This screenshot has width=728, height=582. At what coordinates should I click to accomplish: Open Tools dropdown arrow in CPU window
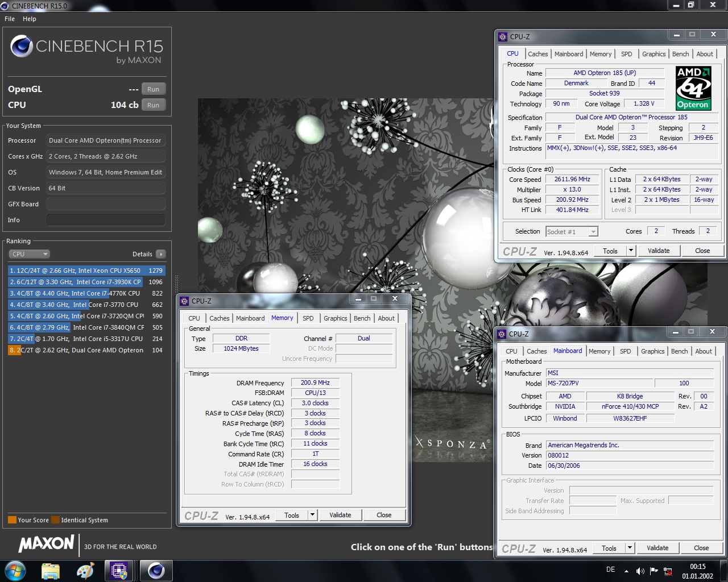pos(631,251)
